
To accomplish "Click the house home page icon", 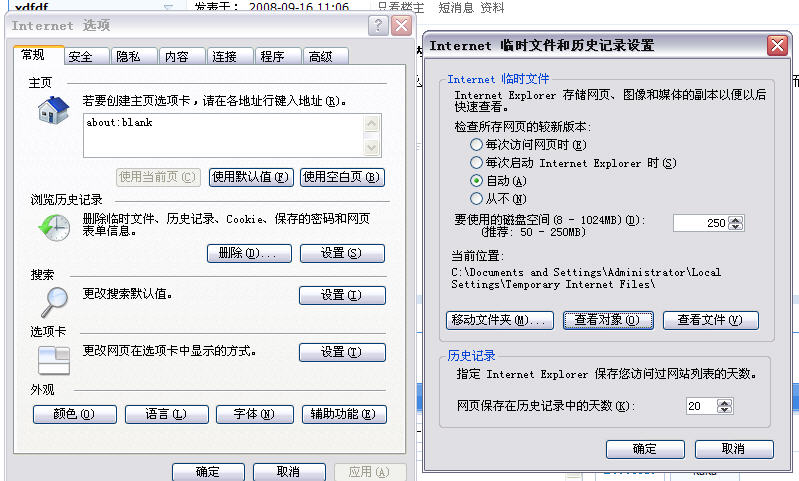I will click(54, 110).
